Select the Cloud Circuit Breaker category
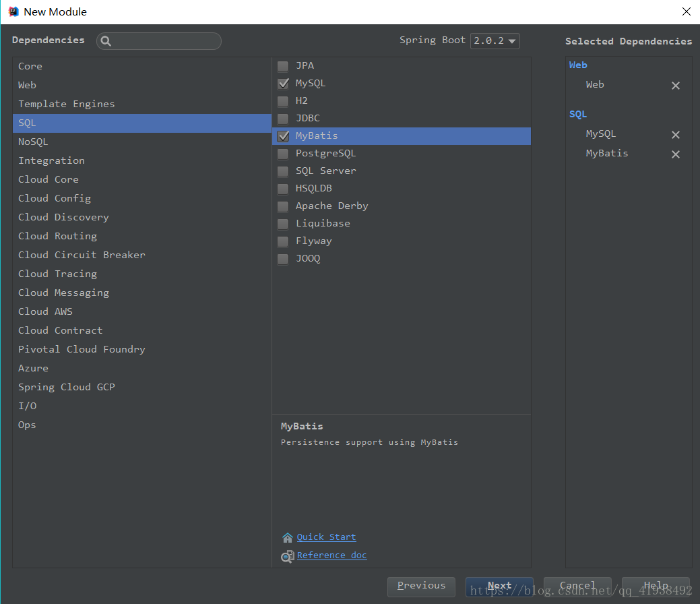Viewport: 700px width, 604px height. click(x=142, y=255)
